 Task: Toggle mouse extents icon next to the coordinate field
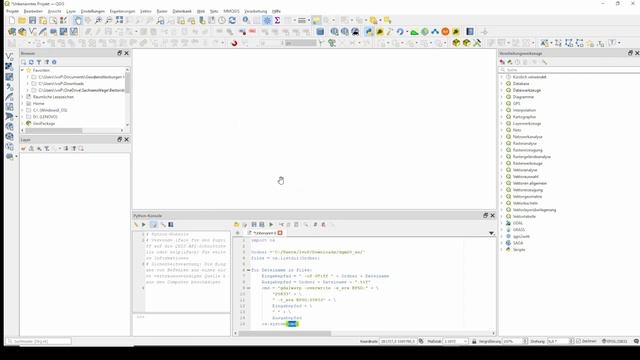click(x=421, y=341)
